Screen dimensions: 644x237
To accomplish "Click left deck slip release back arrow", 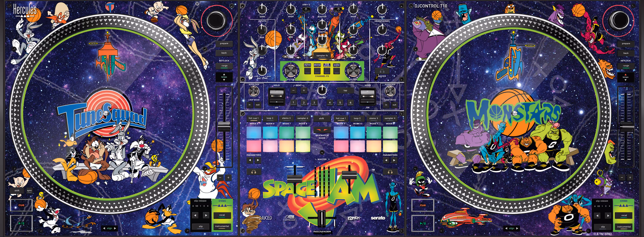I will (195, 215).
